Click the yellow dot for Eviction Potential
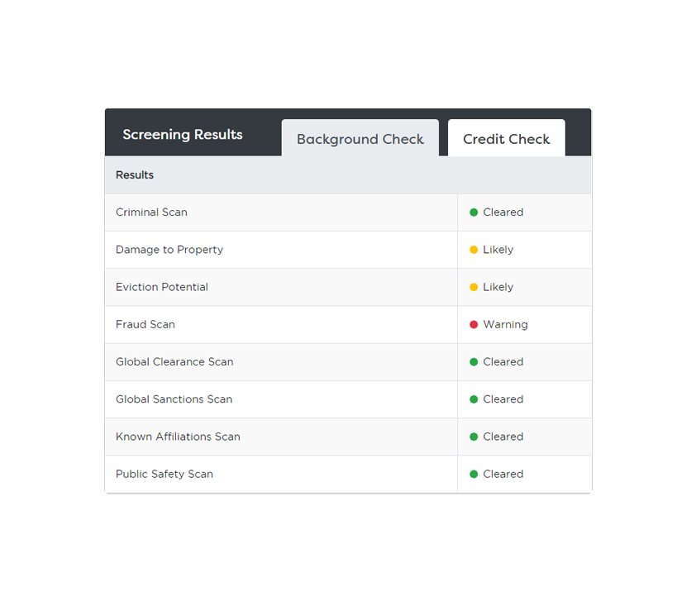The image size is (696, 616). 474,287
